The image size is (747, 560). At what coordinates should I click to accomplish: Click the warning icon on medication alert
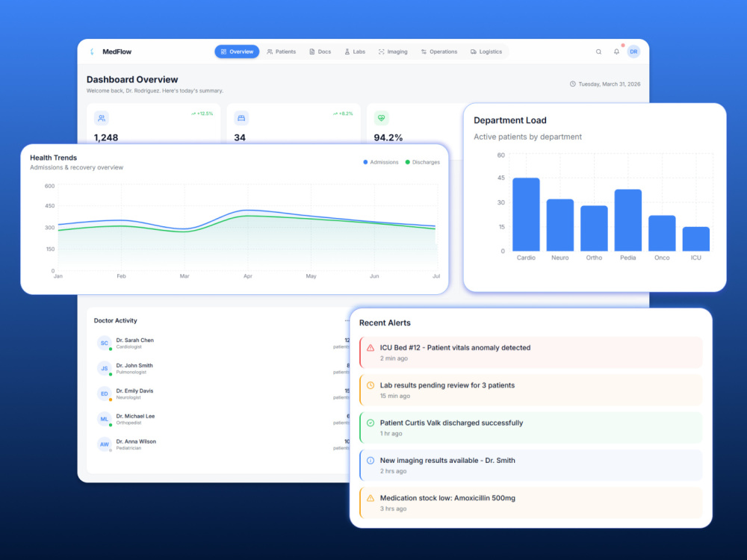pyautogui.click(x=371, y=498)
